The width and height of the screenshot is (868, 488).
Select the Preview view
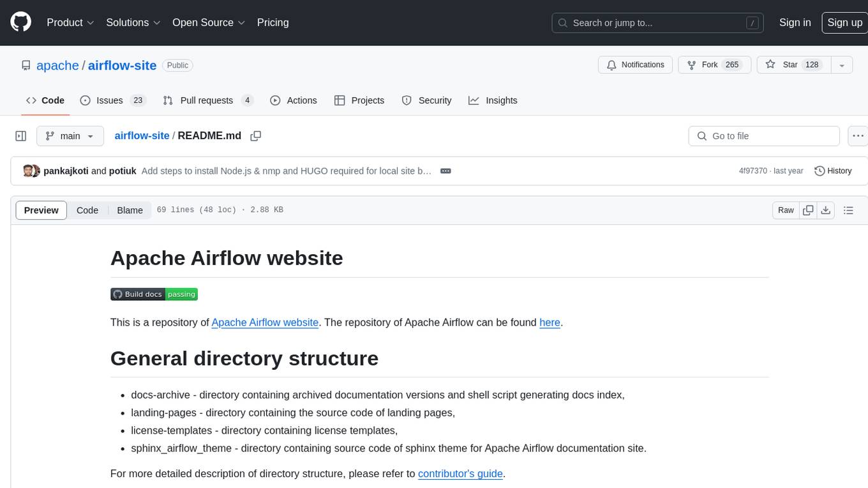pyautogui.click(x=41, y=210)
